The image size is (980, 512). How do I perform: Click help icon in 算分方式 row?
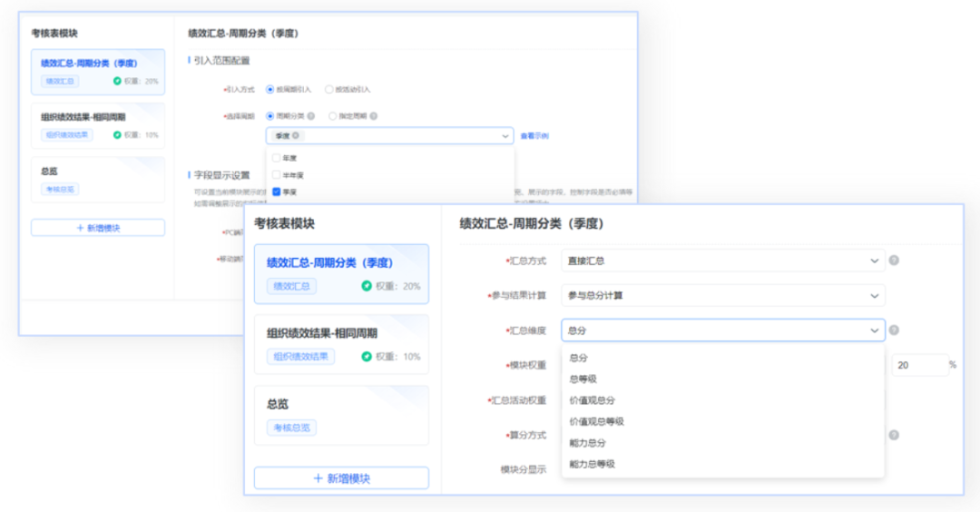coord(894,435)
